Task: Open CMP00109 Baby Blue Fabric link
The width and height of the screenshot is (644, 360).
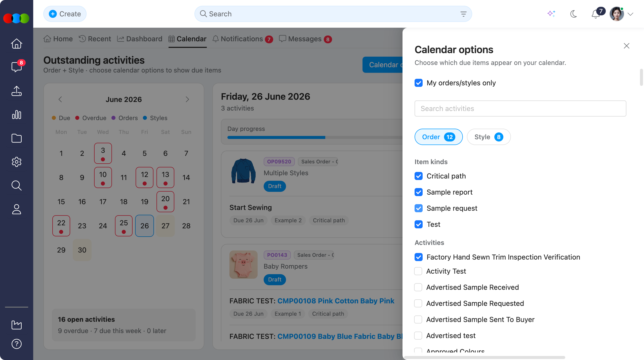Action: (x=340, y=336)
